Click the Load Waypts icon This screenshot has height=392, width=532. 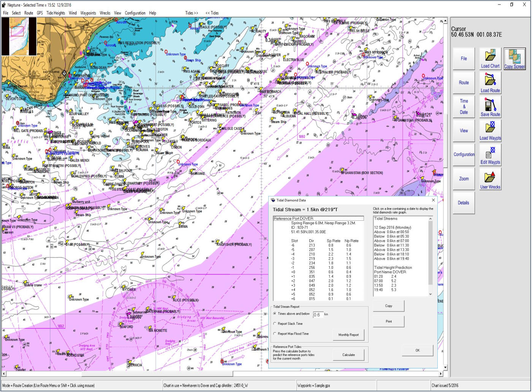point(490,128)
